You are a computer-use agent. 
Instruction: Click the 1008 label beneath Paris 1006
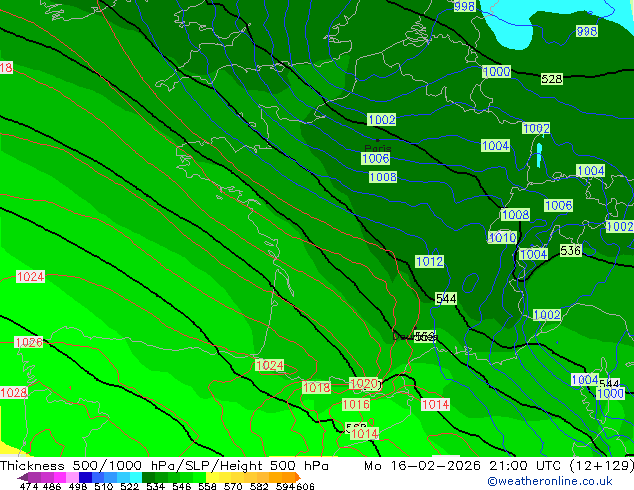[x=383, y=177]
